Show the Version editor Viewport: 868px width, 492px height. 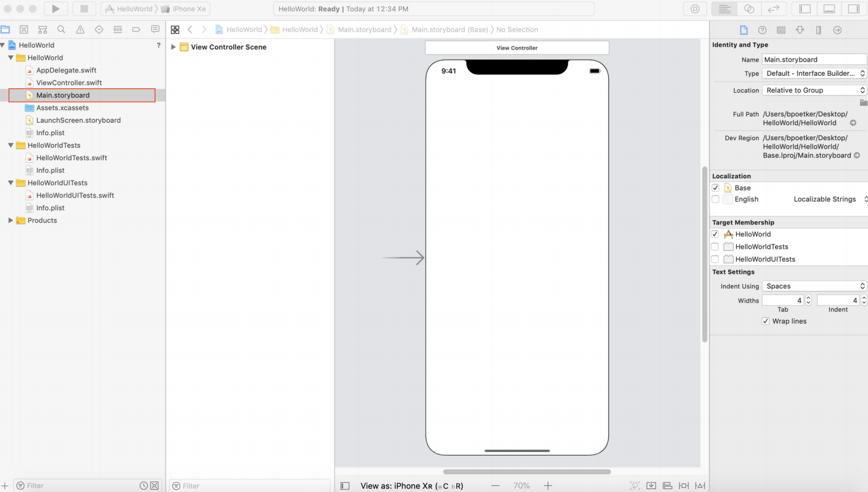[774, 8]
